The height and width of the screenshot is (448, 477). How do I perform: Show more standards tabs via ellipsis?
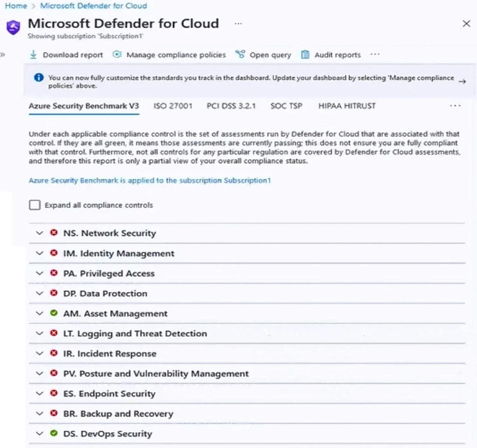pos(455,106)
